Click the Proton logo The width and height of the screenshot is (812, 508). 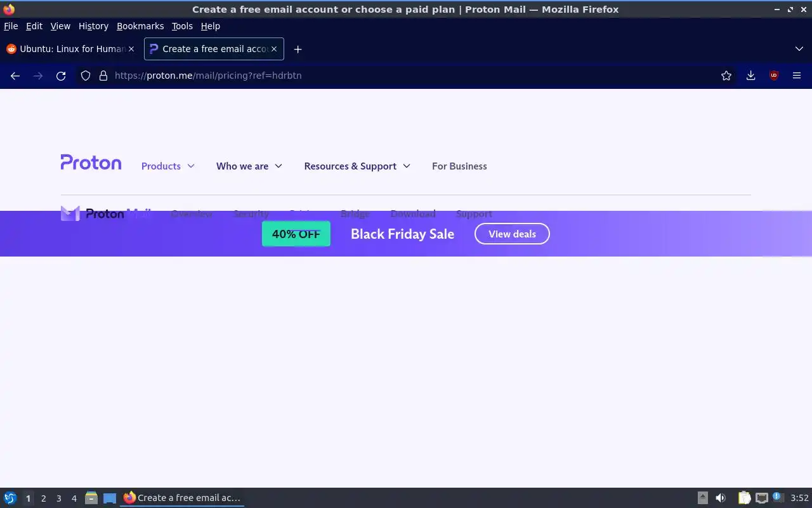91,163
